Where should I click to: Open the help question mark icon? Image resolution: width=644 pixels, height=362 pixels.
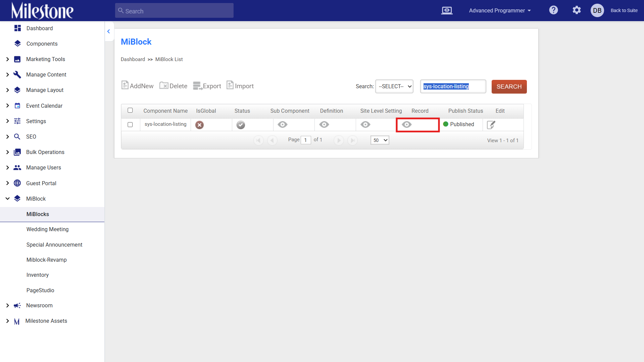553,10
